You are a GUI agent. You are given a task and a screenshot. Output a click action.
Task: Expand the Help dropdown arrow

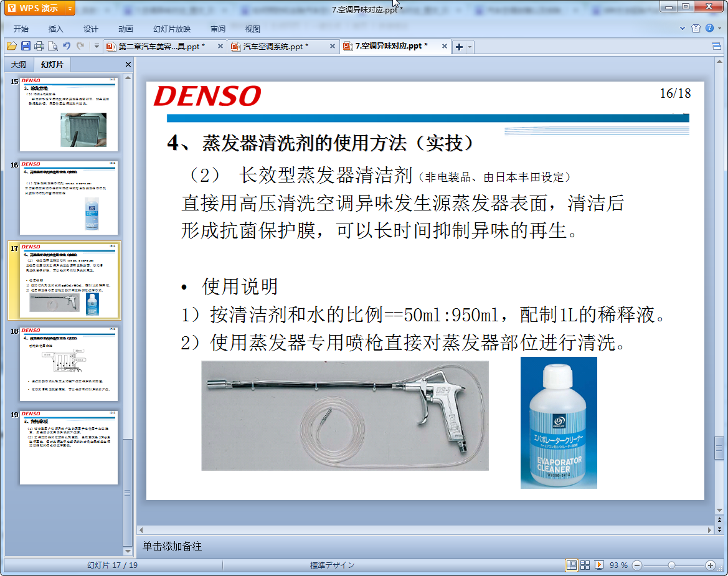720,28
